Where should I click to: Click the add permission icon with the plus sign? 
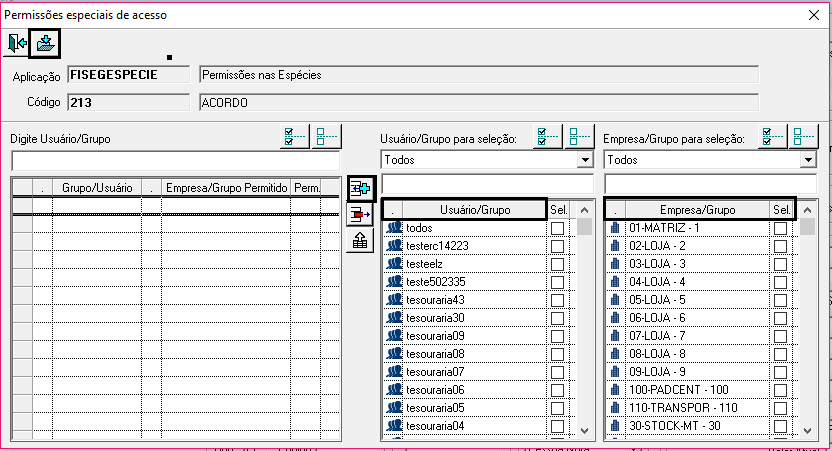coord(360,188)
